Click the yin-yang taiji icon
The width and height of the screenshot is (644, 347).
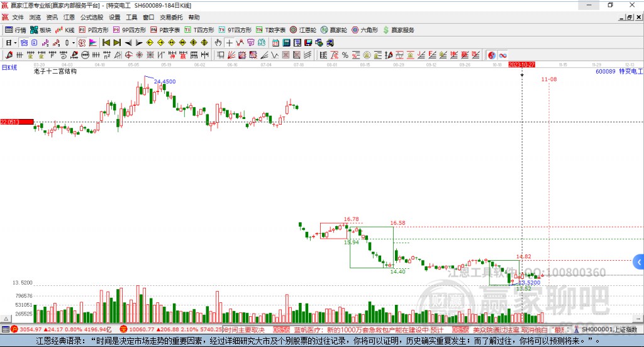[x=492, y=55]
